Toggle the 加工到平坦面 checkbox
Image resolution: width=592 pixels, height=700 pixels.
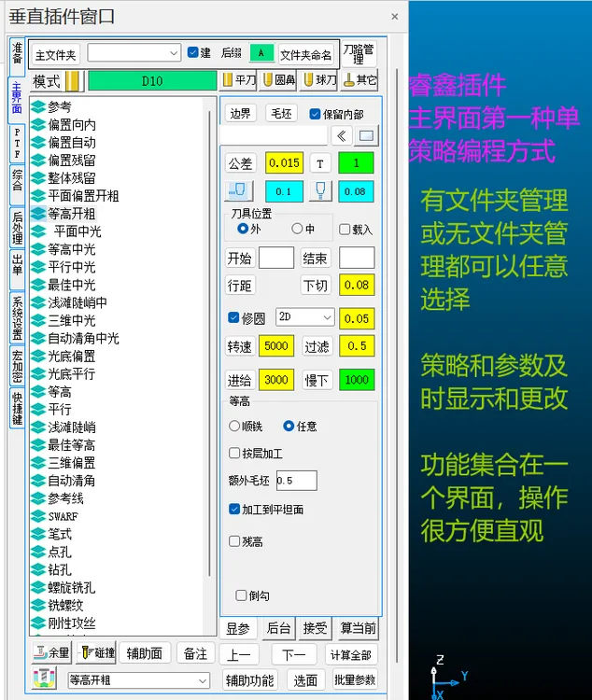pyautogui.click(x=234, y=509)
